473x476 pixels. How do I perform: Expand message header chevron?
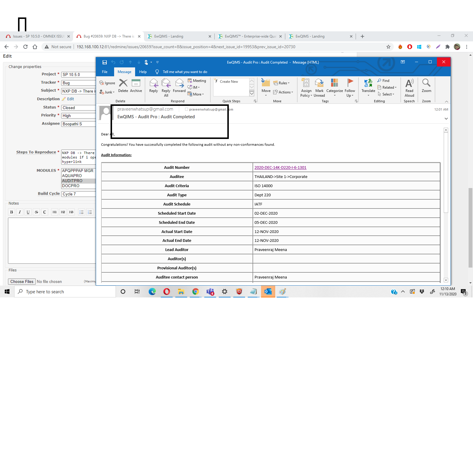[446, 119]
